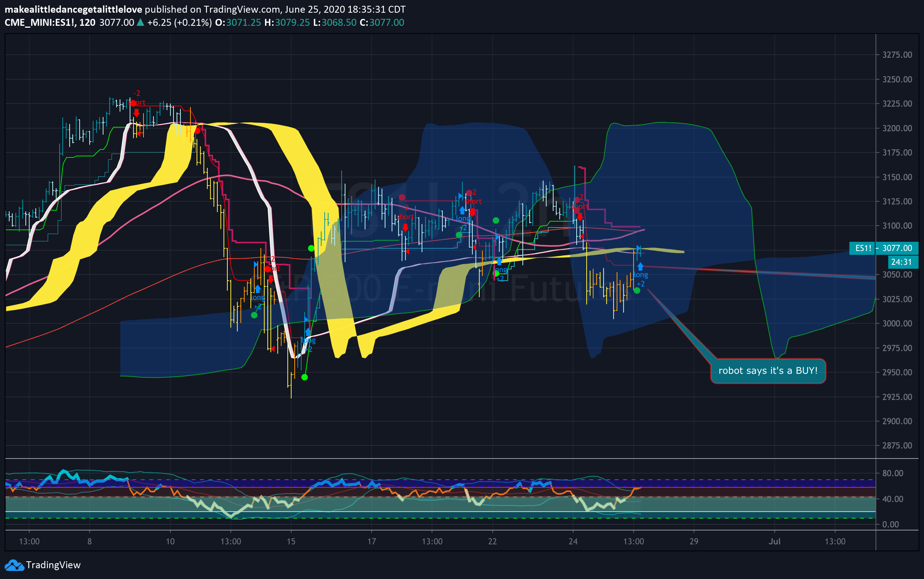Click the 22 date label on time axis
Image resolution: width=924 pixels, height=579 pixels.
[492, 541]
